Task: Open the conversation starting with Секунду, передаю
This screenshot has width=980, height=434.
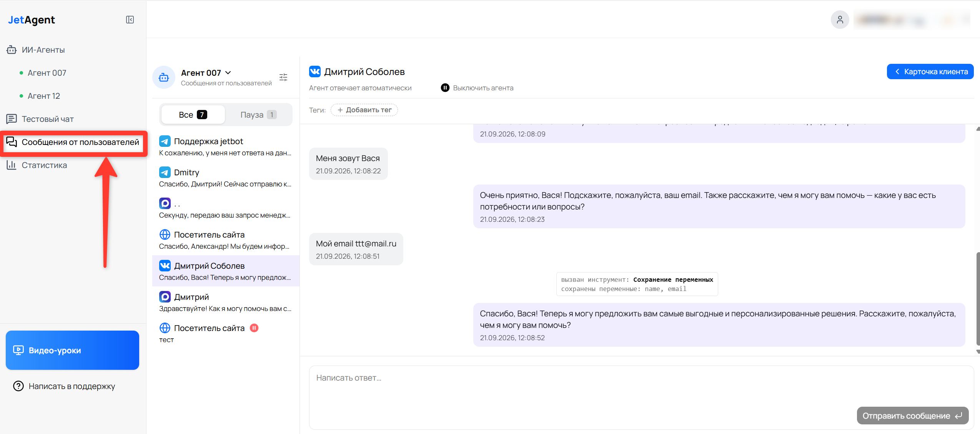Action: (226, 209)
